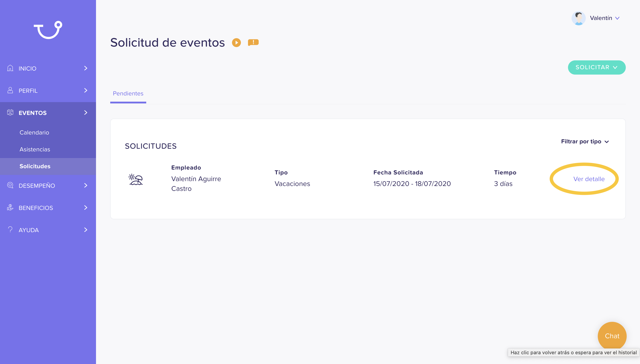Open Calendario in the sidebar
Image resolution: width=640 pixels, height=364 pixels.
pos(34,133)
